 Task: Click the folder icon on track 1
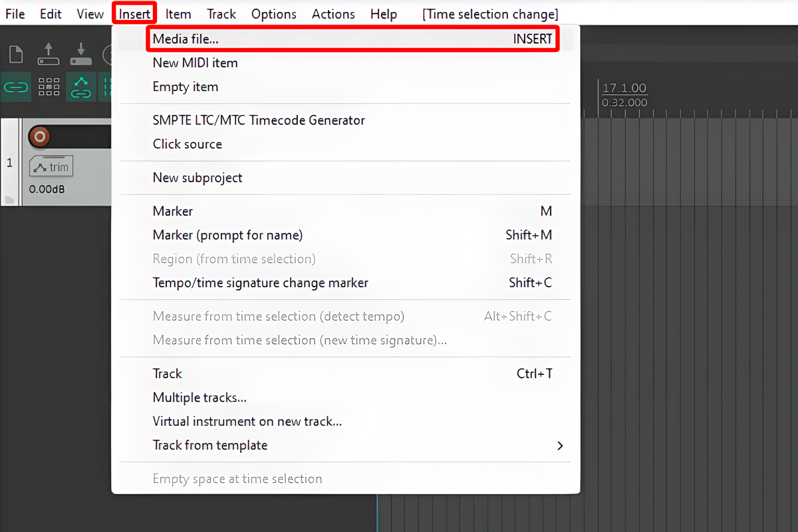9,199
